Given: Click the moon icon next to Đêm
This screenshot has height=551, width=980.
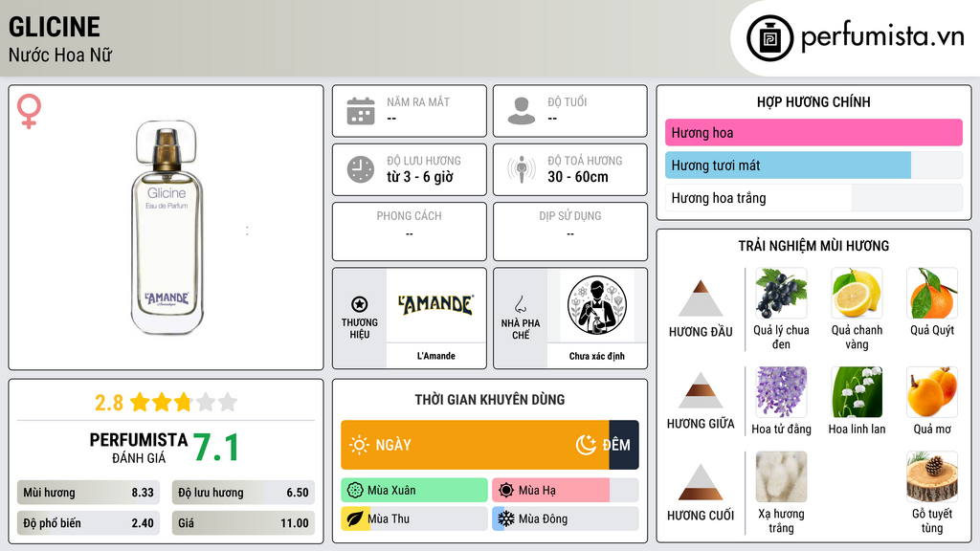Looking at the screenshot, I should point(586,445).
